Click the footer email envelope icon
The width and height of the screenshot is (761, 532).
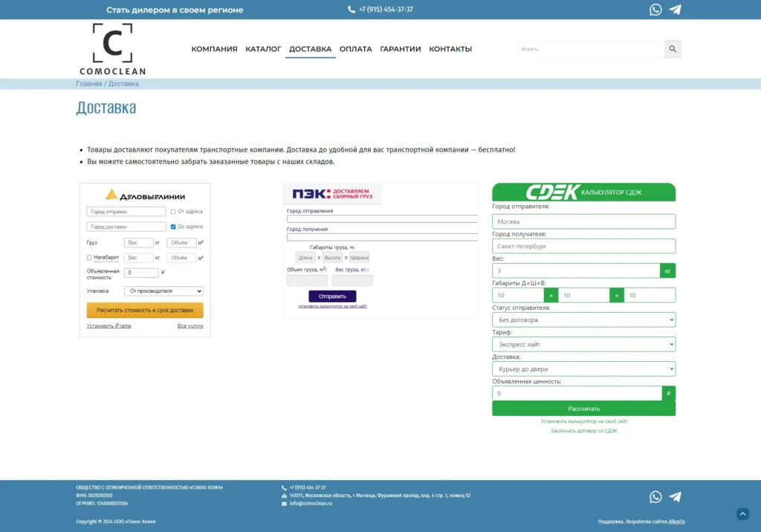point(284,503)
